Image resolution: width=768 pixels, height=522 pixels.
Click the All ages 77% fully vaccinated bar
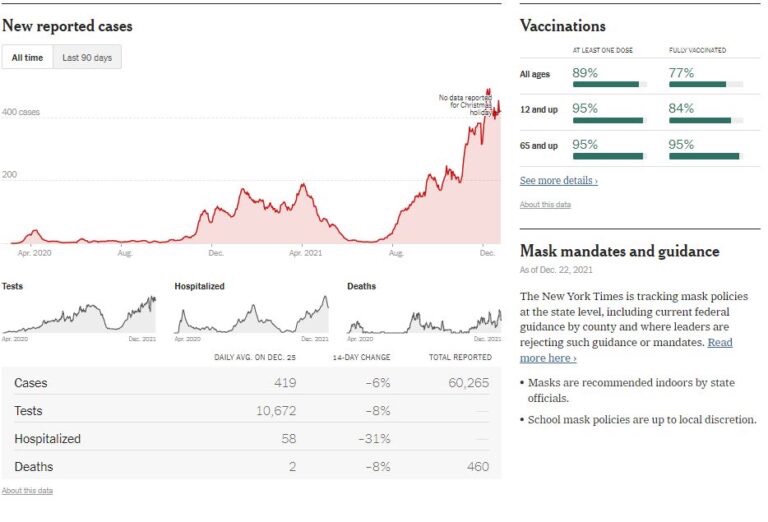click(705, 85)
